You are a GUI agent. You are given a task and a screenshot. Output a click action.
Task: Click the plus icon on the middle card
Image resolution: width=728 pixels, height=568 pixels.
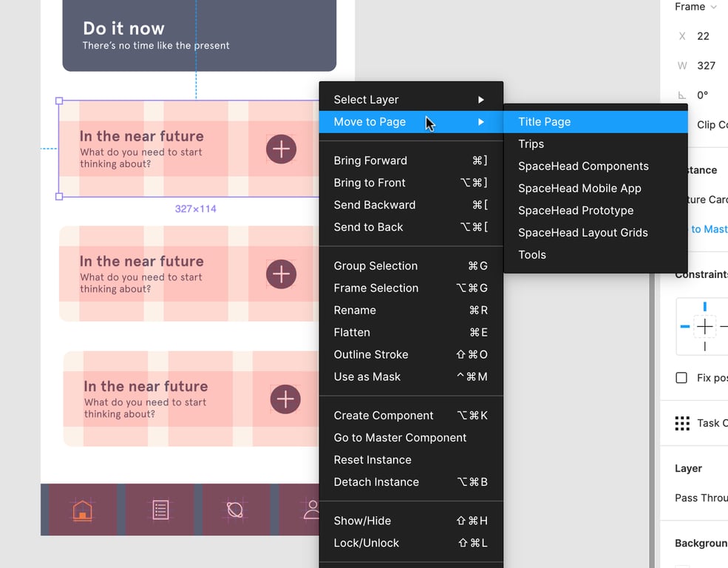click(x=281, y=274)
